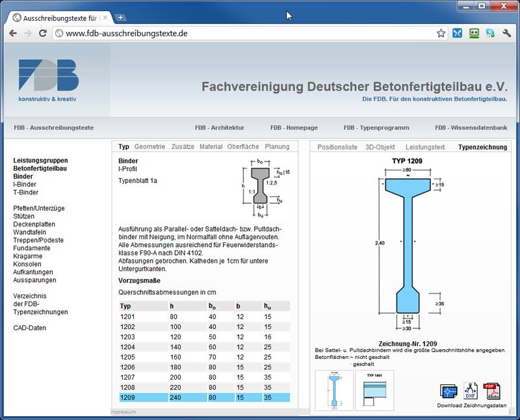Open the blue X extension icon
Screen dimensions: 520x420
[458, 33]
